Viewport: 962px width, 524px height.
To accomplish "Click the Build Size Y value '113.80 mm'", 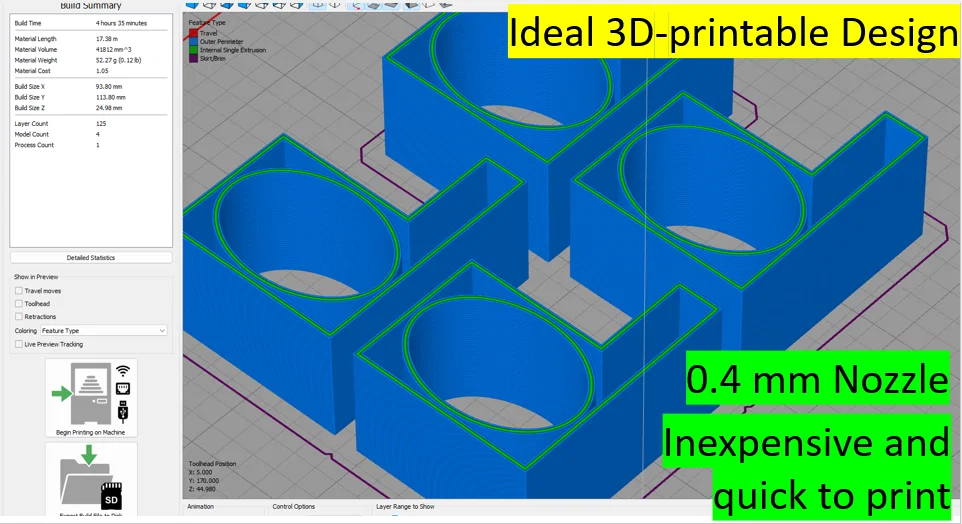I will [110, 98].
